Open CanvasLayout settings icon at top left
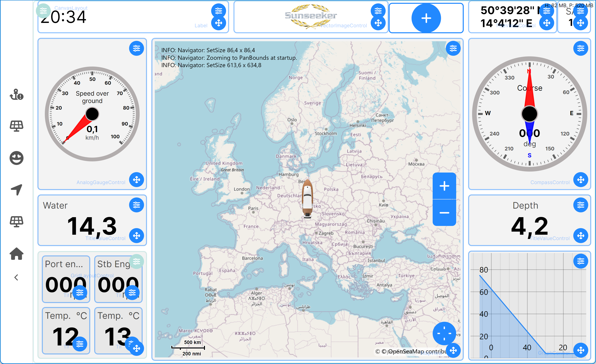596x364 pixels. 43,11
